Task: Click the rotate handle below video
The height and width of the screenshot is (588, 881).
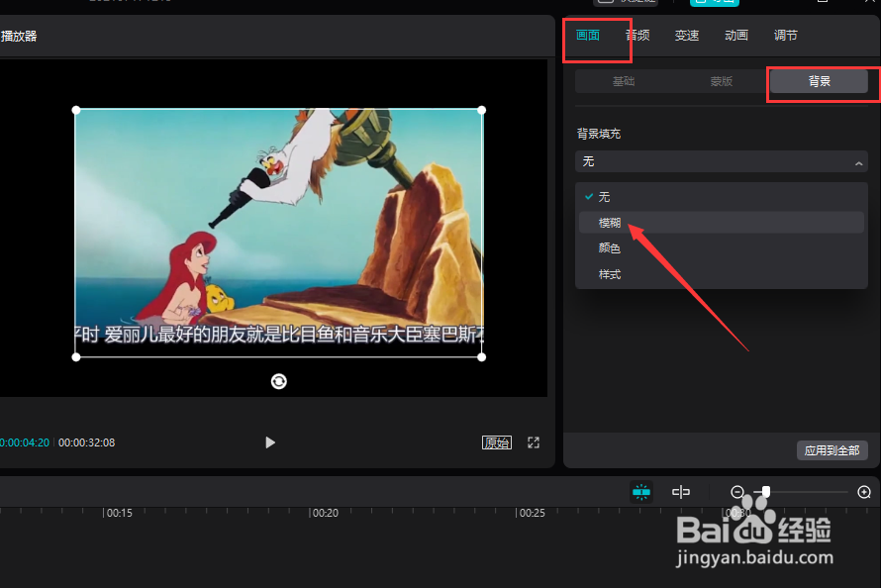Action: click(279, 382)
